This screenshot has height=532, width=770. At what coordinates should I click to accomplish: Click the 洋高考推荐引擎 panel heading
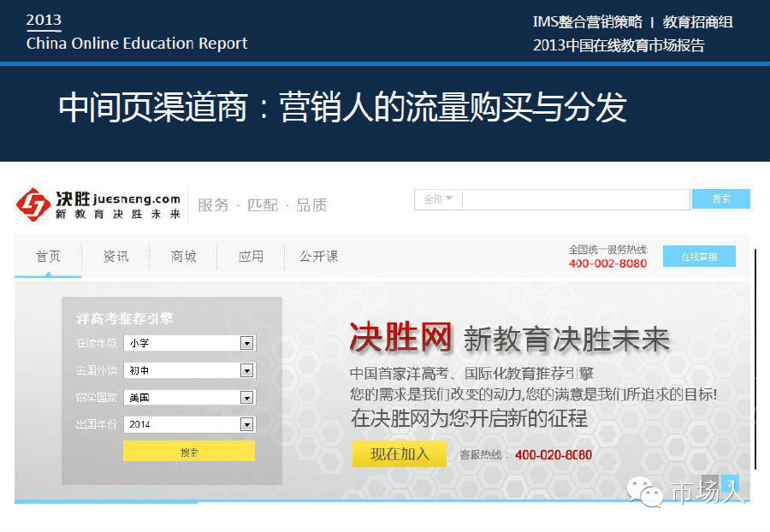[x=125, y=318]
